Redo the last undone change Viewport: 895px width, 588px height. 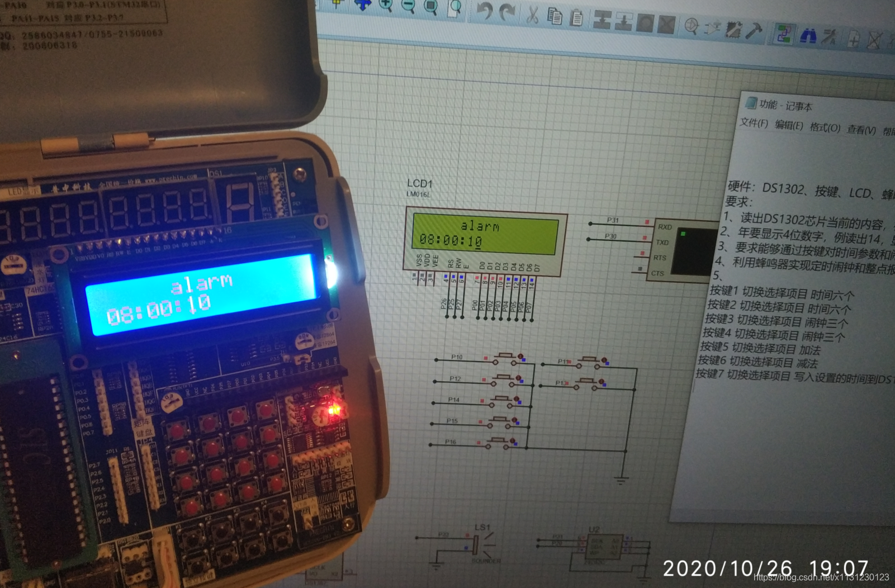click(506, 13)
